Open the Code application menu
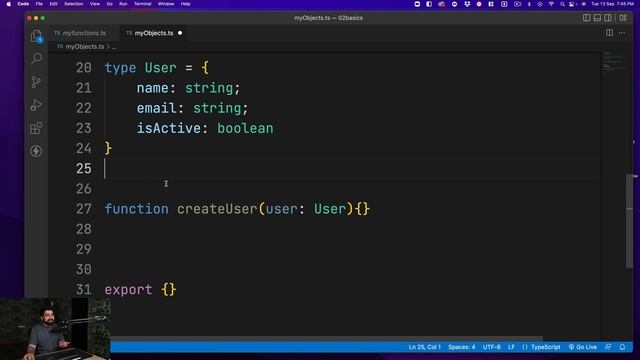This screenshot has width=640, height=360. (x=23, y=4)
